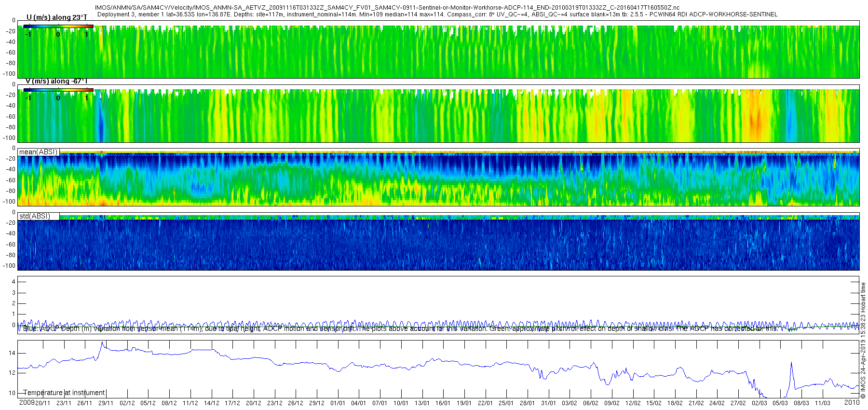Click the "10" temperature axis label

pyautogui.click(x=12, y=393)
